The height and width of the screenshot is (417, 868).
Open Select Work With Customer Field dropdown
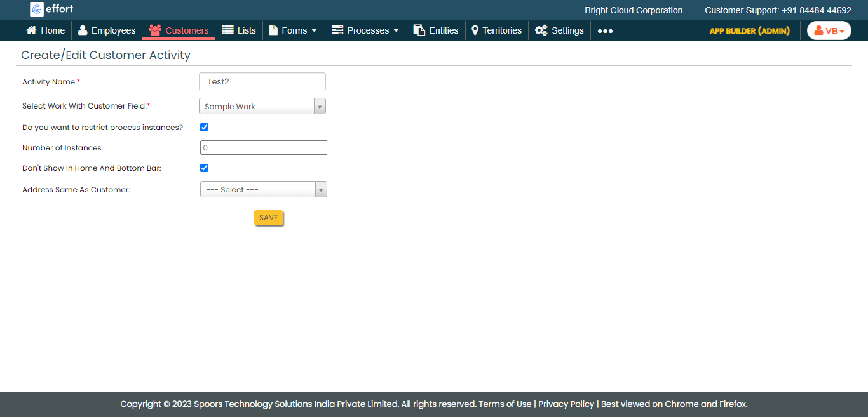(262, 107)
